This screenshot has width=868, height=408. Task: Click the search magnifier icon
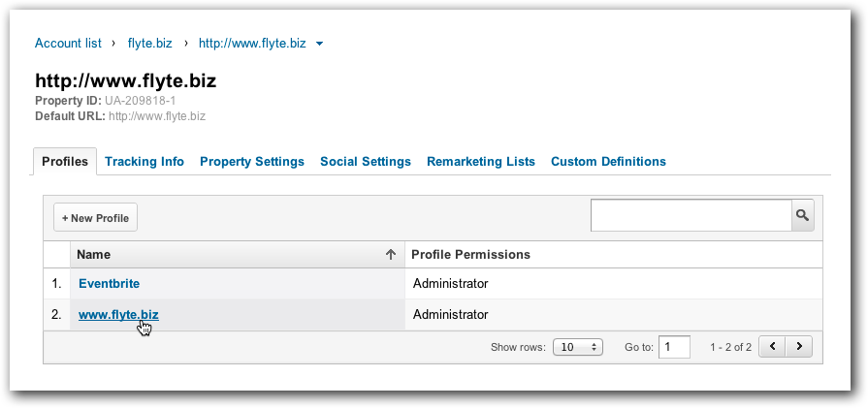[802, 215]
